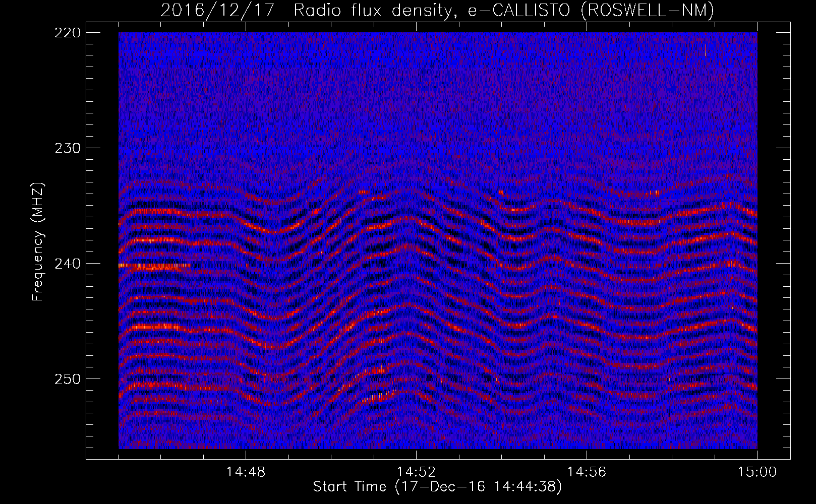Click the 14:48 time tick label
This screenshot has height=504, width=816.
point(246,472)
